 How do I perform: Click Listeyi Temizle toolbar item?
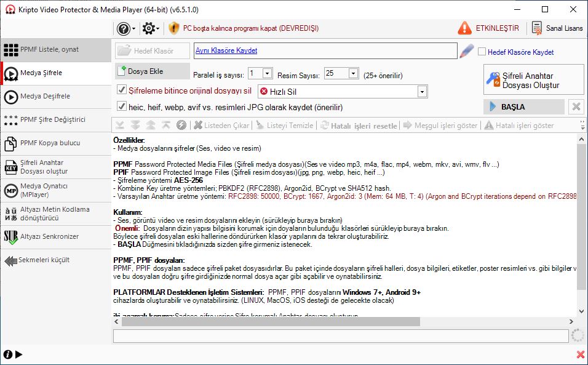(x=285, y=126)
